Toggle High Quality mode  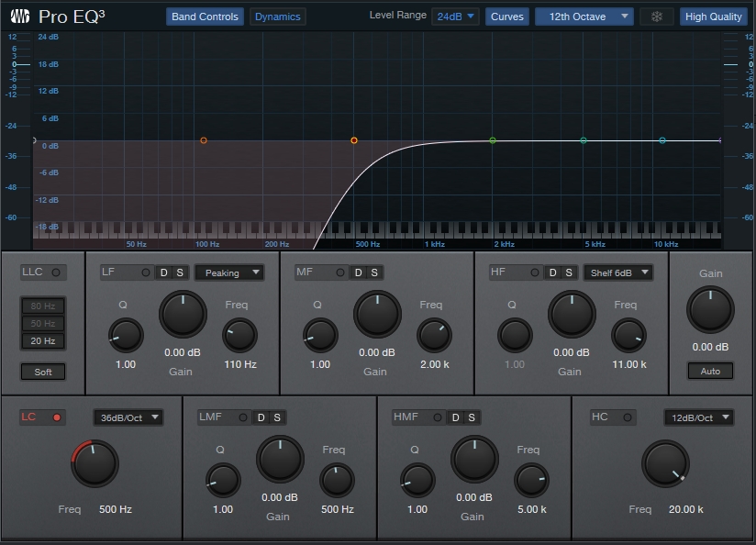(x=714, y=17)
